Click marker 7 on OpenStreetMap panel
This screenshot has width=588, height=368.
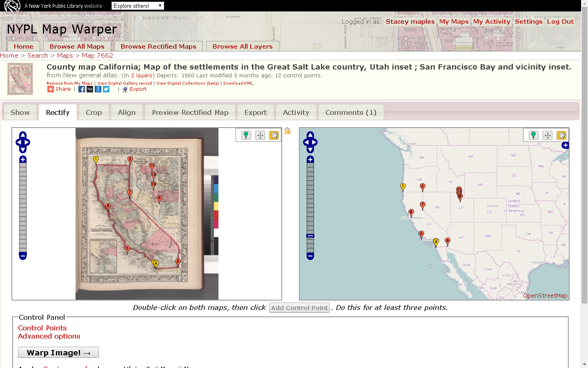pos(423,205)
